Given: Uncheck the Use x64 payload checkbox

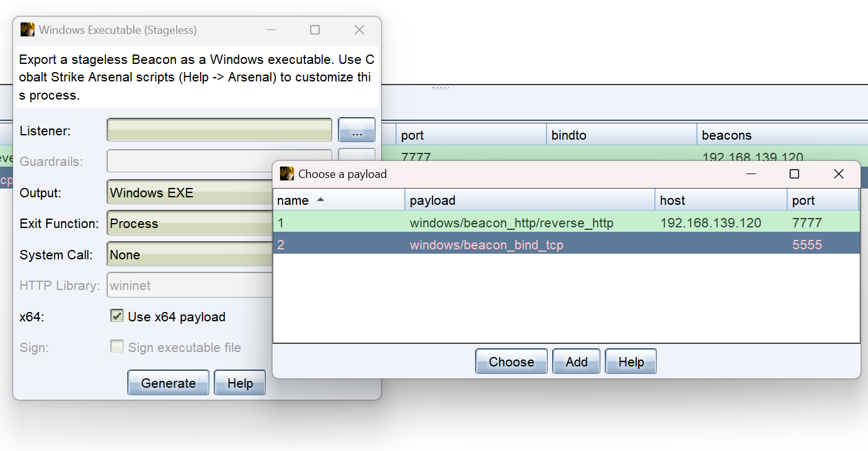Looking at the screenshot, I should (x=117, y=316).
